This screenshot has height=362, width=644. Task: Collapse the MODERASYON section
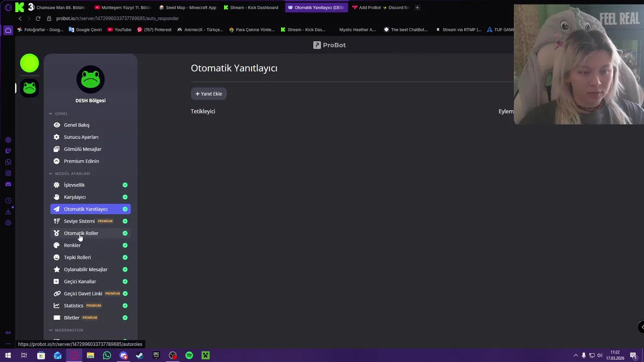click(x=66, y=330)
